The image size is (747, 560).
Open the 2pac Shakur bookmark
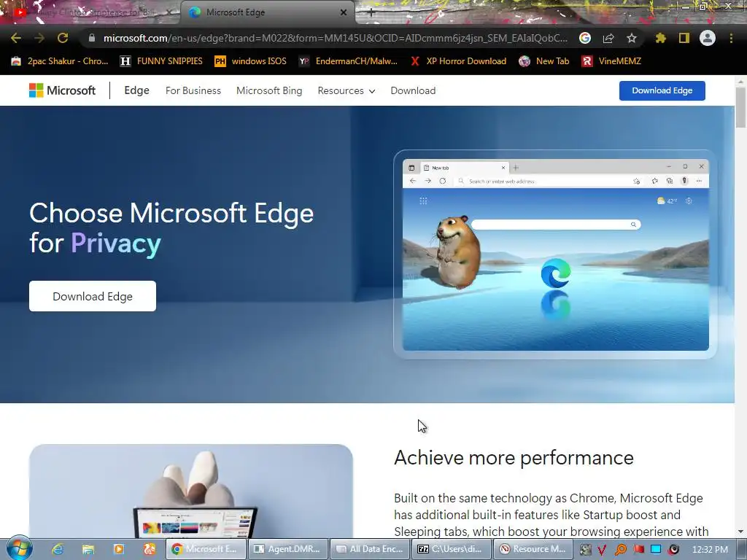click(x=60, y=61)
